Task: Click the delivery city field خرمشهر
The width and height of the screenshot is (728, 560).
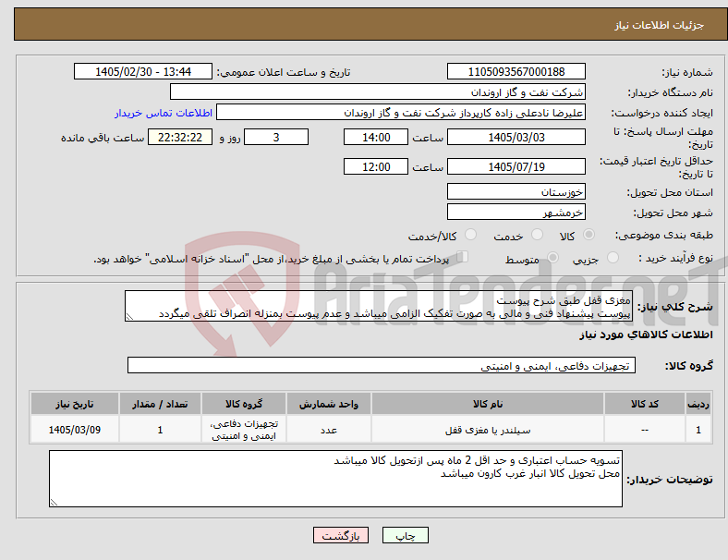Action: tap(516, 212)
